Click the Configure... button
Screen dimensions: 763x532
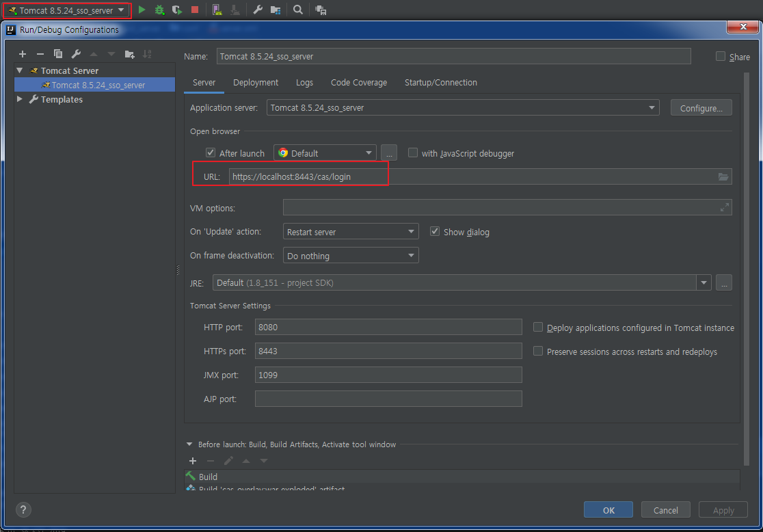701,108
